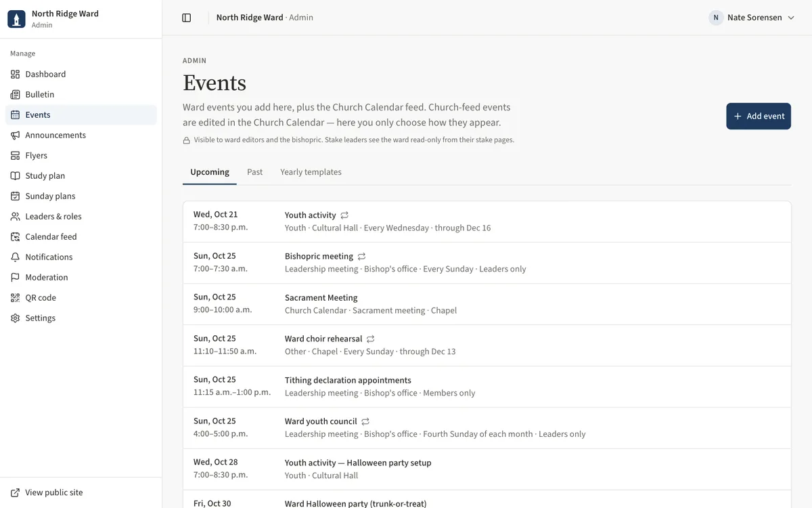The height and width of the screenshot is (508, 812).
Task: Click the 11:15 a.m.–1:00 p.m. time text
Action: 232,392
